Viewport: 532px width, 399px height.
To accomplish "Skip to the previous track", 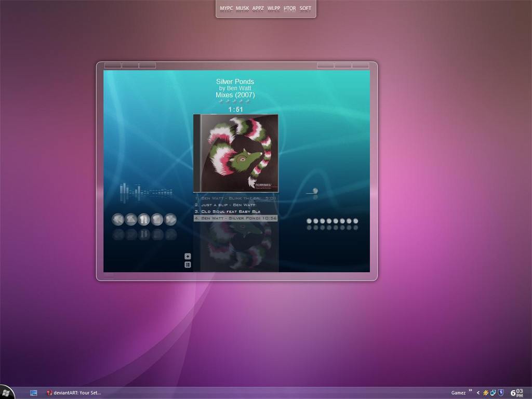I will [x=118, y=220].
